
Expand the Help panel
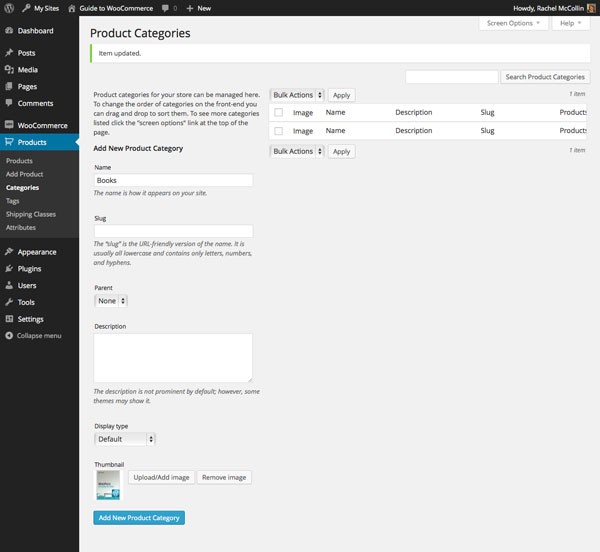coord(571,23)
